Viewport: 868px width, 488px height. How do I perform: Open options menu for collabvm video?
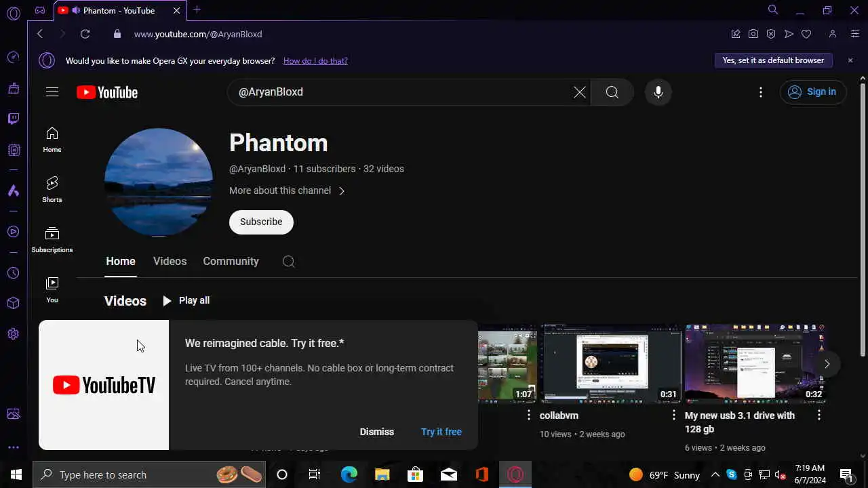tap(673, 415)
